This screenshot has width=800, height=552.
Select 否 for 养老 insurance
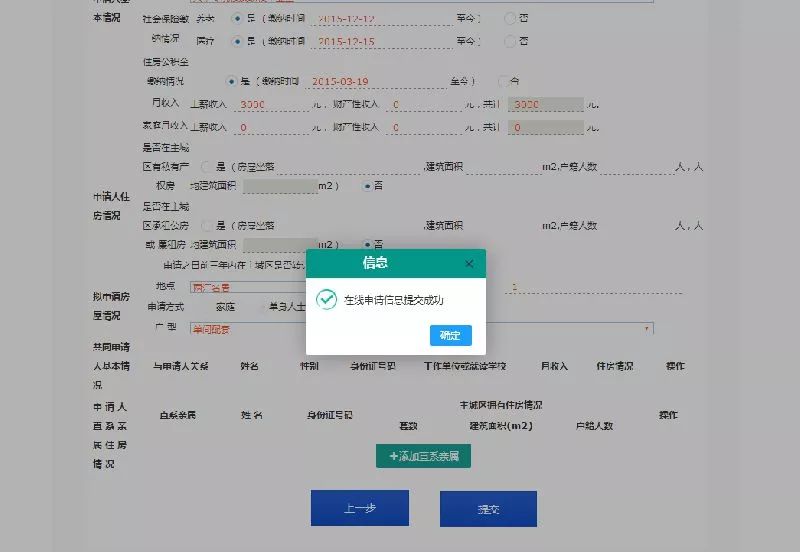pos(510,18)
